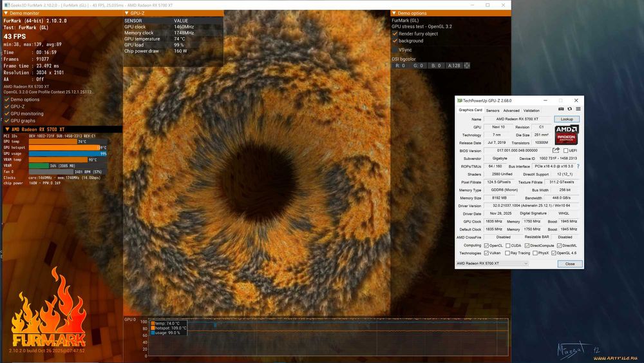This screenshot has height=363, width=644.
Task: Click the AMD Radeon logo image
Action: coord(567,134)
